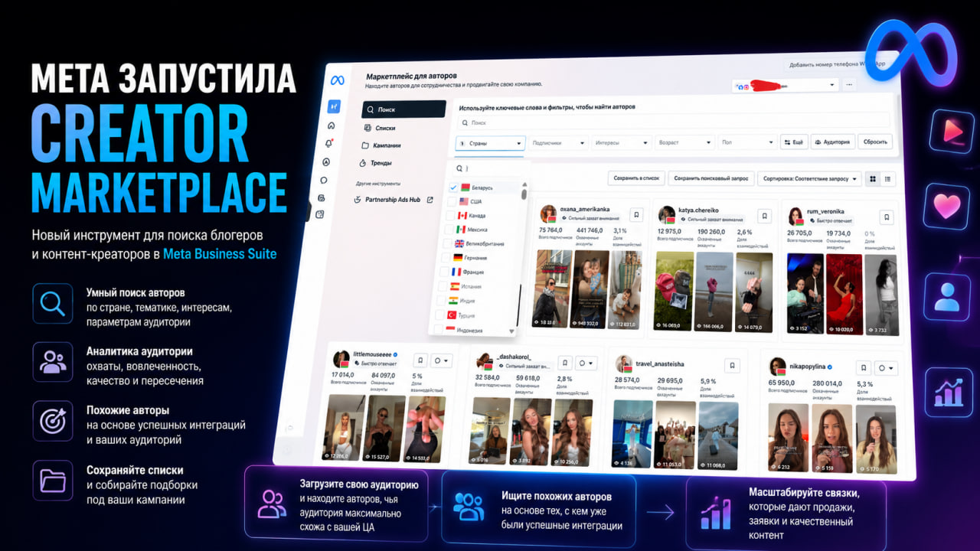
Task: Check the Индия country checkbox
Action: pyautogui.click(x=439, y=301)
